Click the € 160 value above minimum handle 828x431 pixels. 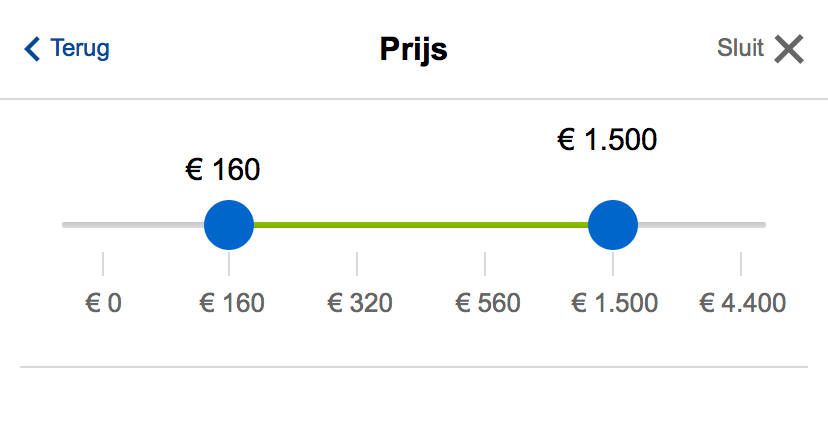point(223,171)
